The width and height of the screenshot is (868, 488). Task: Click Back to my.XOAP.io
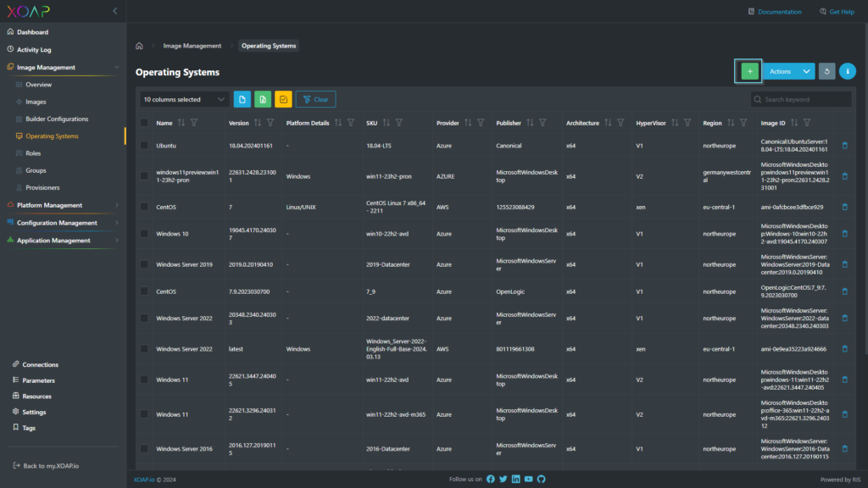pos(50,466)
